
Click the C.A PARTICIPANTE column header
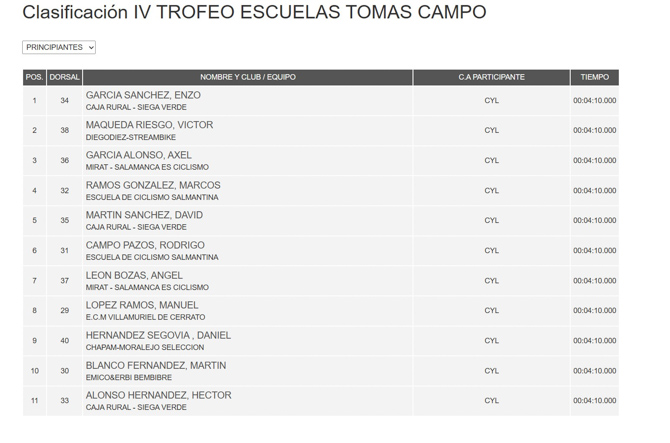(491, 77)
